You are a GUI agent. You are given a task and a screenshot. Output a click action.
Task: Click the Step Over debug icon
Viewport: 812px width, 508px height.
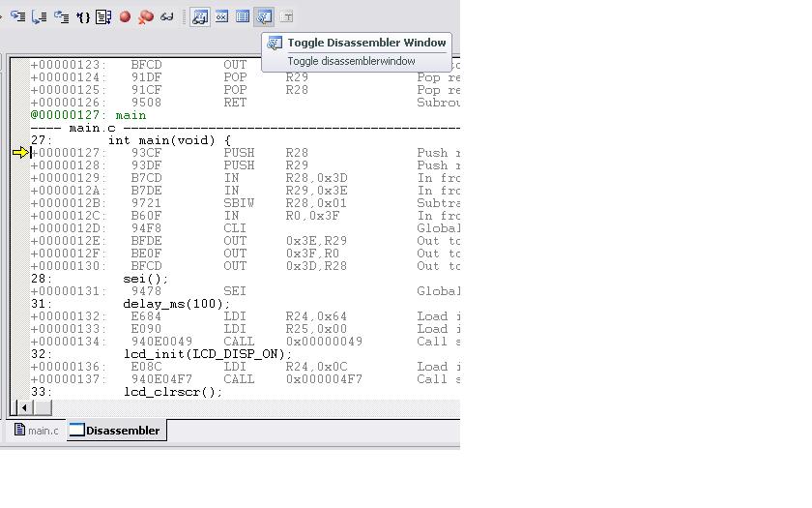tap(40, 17)
